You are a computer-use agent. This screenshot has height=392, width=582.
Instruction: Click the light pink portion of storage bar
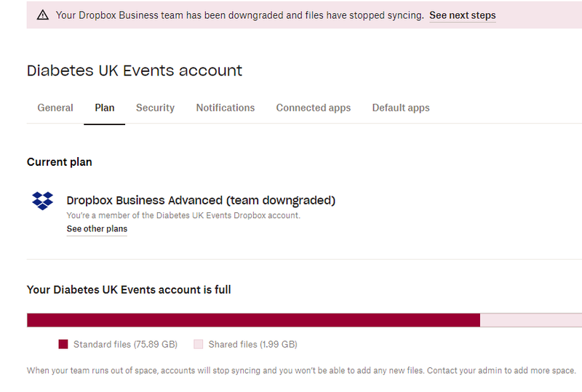530,320
